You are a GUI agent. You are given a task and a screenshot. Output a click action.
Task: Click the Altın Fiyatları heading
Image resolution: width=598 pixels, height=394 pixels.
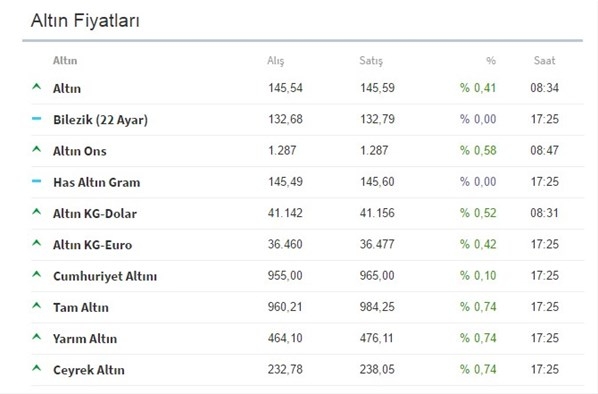tap(85, 21)
